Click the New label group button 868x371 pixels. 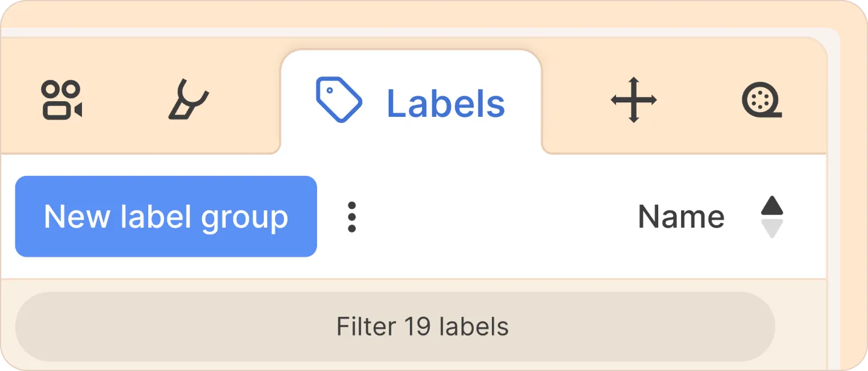(166, 216)
